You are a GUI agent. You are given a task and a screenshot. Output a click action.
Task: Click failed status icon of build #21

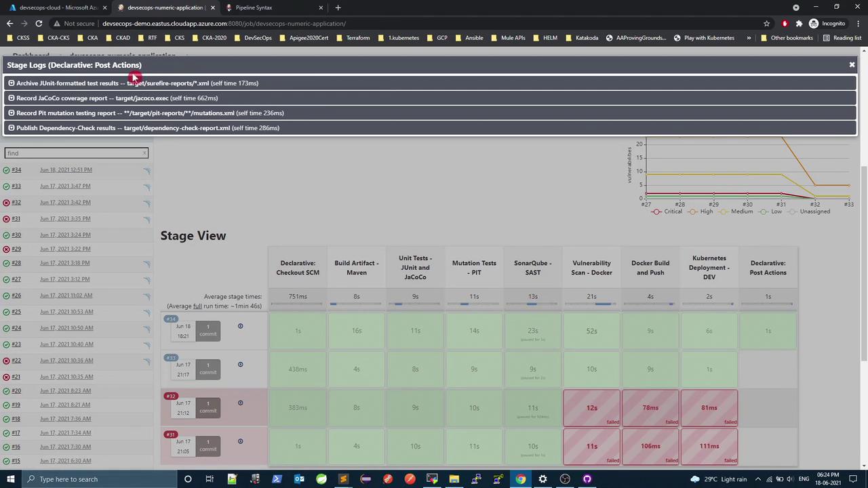(6, 377)
